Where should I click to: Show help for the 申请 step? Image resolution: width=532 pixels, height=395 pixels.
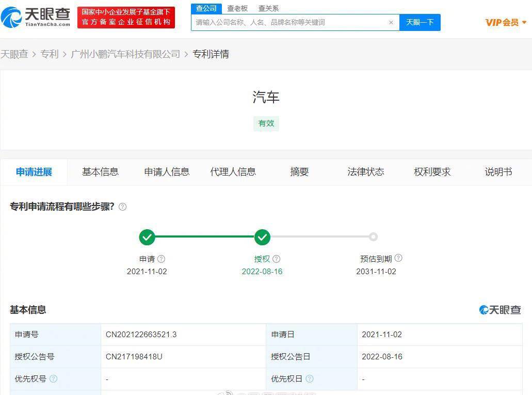click(162, 259)
